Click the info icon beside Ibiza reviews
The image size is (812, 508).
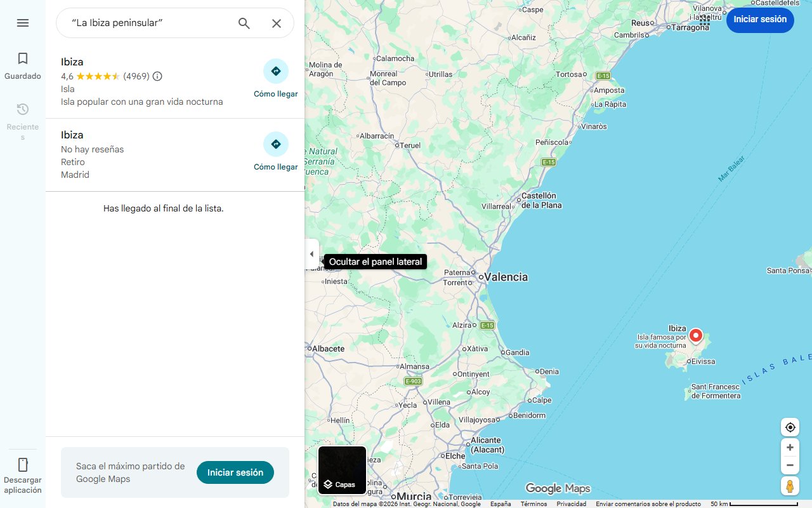coord(157,76)
